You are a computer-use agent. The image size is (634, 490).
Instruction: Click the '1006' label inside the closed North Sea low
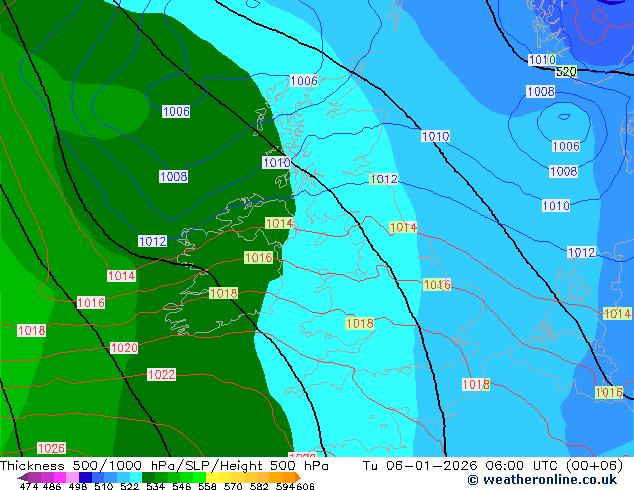pos(566,146)
